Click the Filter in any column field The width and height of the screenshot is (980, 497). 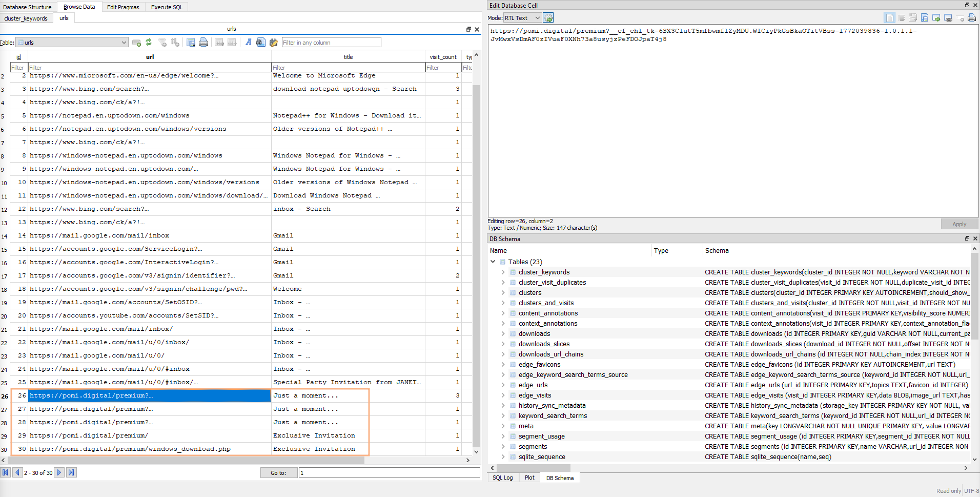pyautogui.click(x=331, y=43)
